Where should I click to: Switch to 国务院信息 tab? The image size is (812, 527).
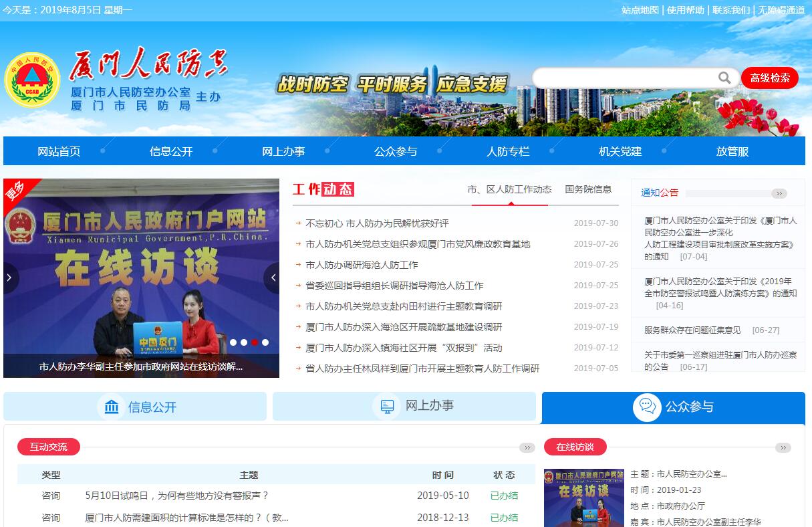click(588, 189)
